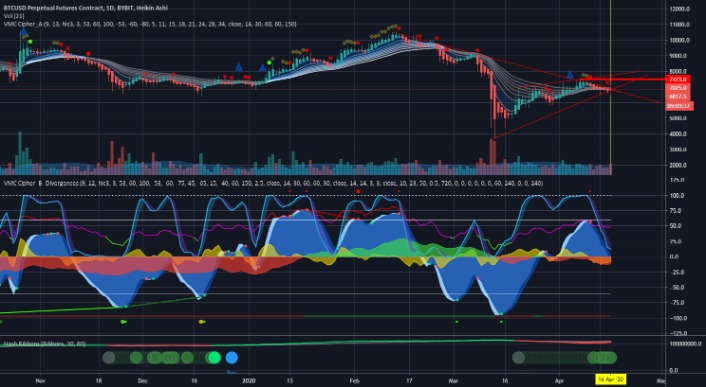Click the 09:03:37 bar countdown label
Image resolution: width=706 pixels, height=387 pixels.
[x=679, y=106]
